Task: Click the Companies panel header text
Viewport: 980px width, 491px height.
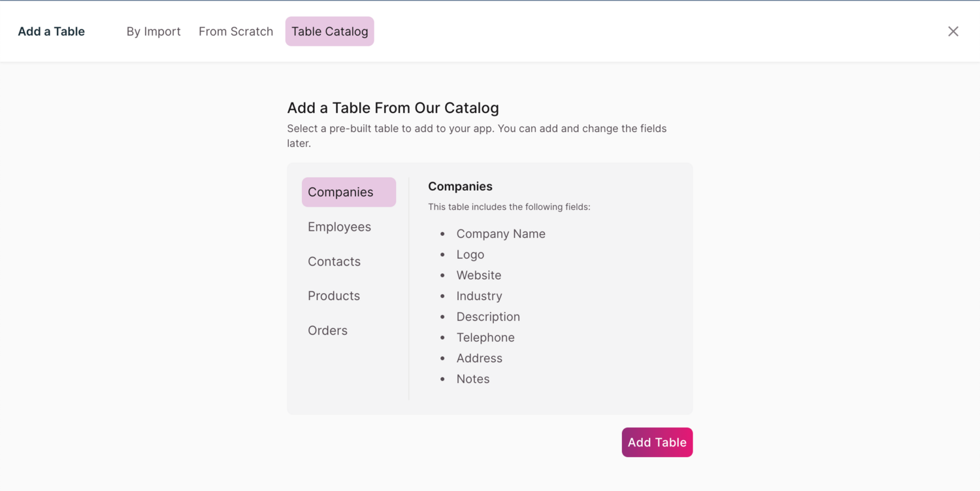Action: [x=460, y=186]
